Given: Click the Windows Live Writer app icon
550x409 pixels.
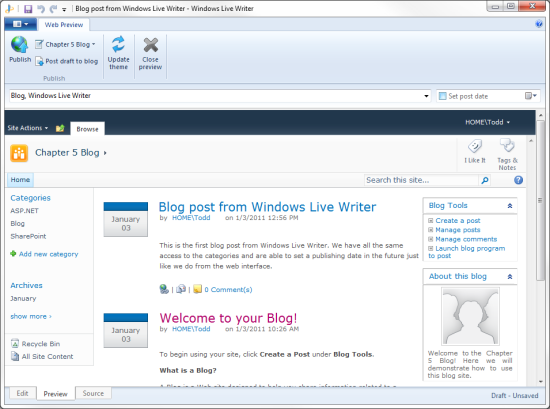Looking at the screenshot, I should (x=9, y=9).
